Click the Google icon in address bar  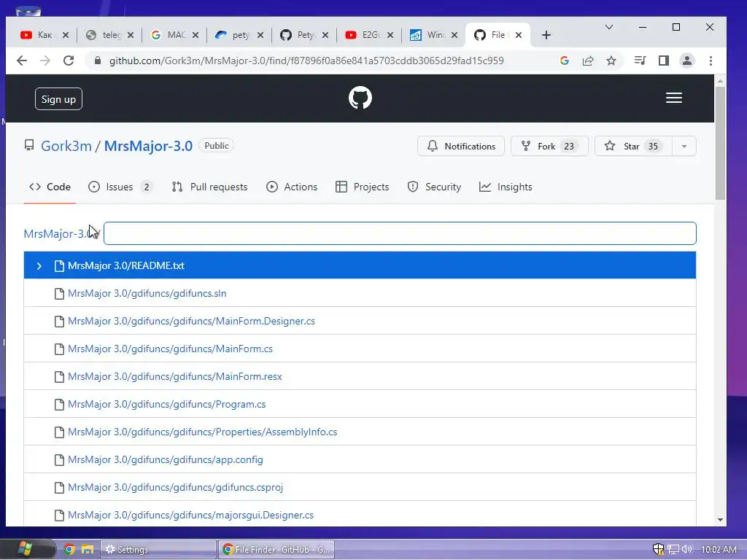[565, 61]
